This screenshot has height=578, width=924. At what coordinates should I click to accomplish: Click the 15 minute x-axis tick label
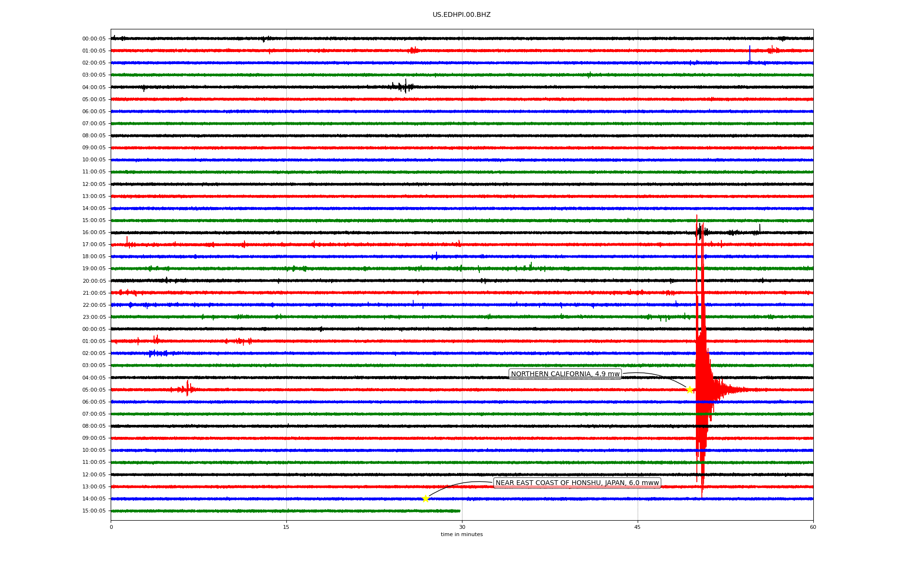pyautogui.click(x=286, y=527)
